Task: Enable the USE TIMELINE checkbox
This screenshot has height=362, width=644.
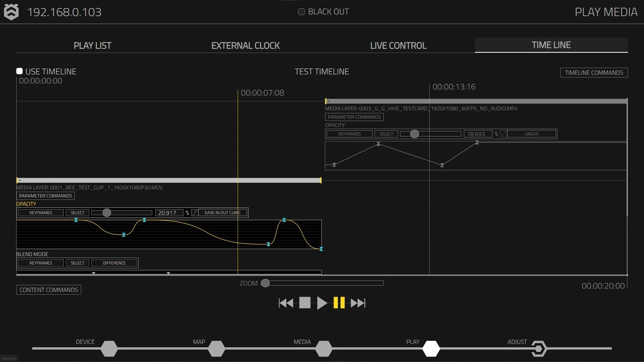Action: (19, 71)
